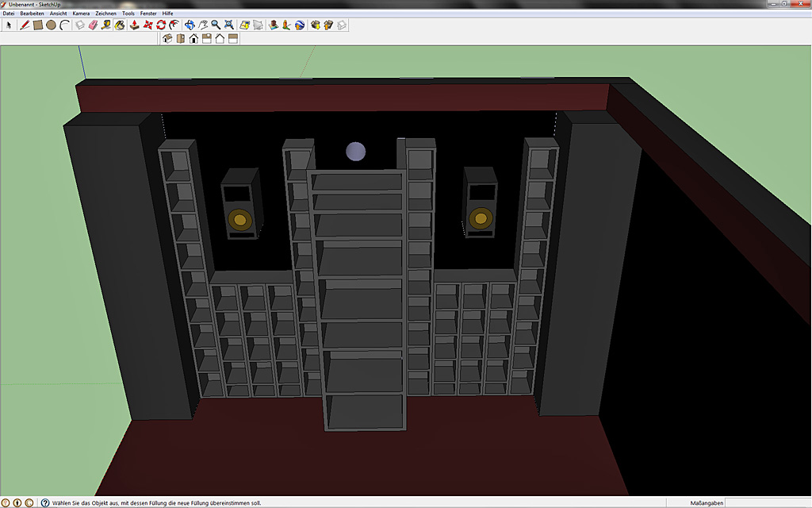Click the question mark help icon in status bar
Viewport: 812px width, 508px height.
coord(45,502)
